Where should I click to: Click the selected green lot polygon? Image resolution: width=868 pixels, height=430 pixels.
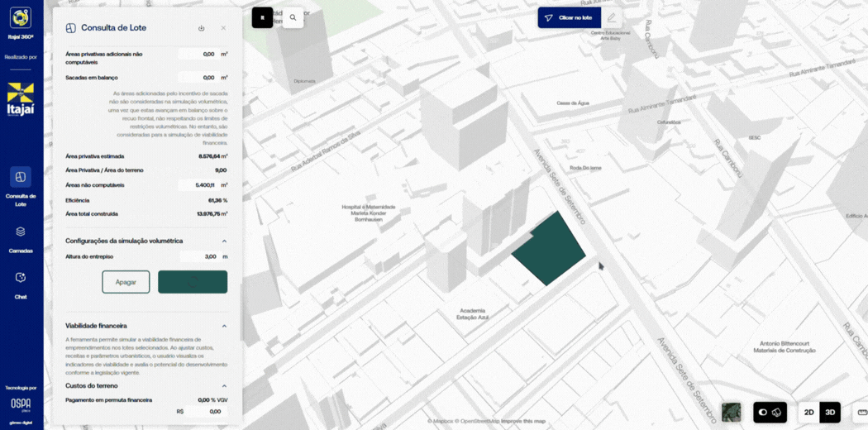pos(548,249)
